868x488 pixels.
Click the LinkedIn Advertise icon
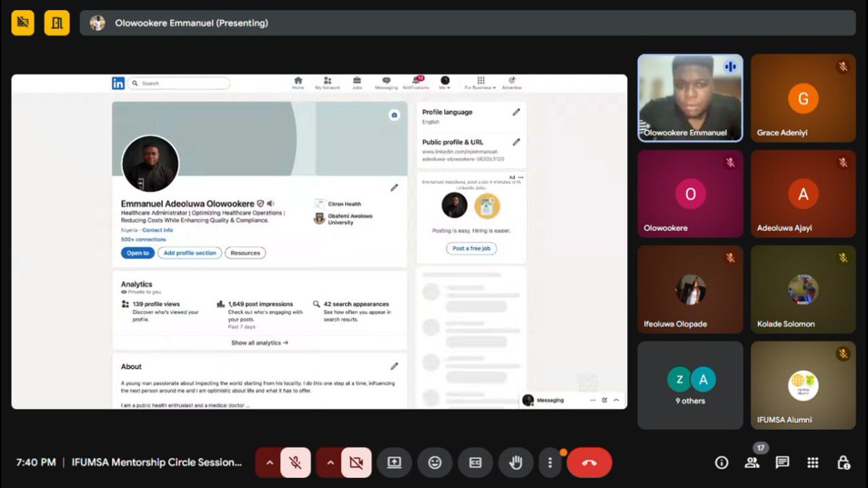512,83
